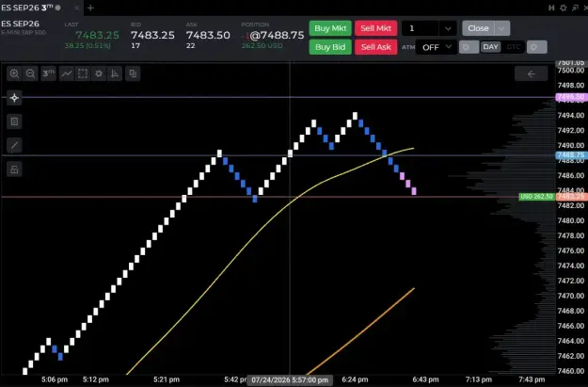Image resolution: width=588 pixels, height=387 pixels.
Task: Click the 262.50 USD profit text
Action: (262, 46)
